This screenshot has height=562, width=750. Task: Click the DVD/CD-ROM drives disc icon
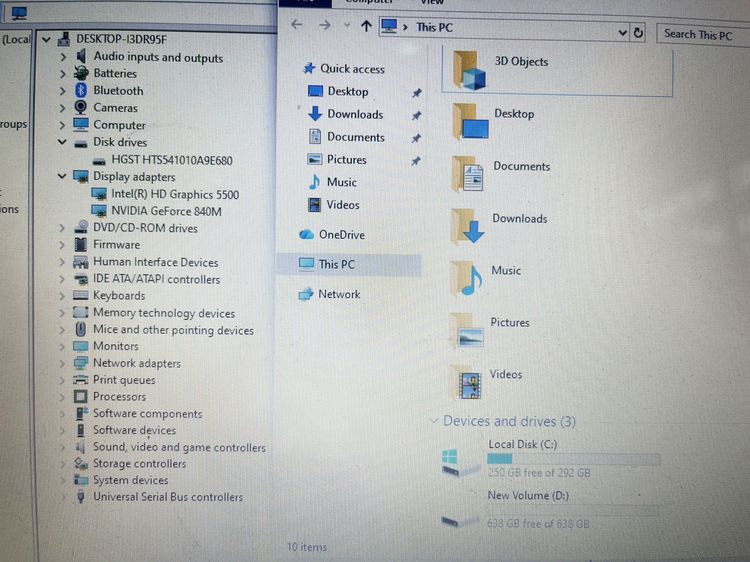[81, 227]
